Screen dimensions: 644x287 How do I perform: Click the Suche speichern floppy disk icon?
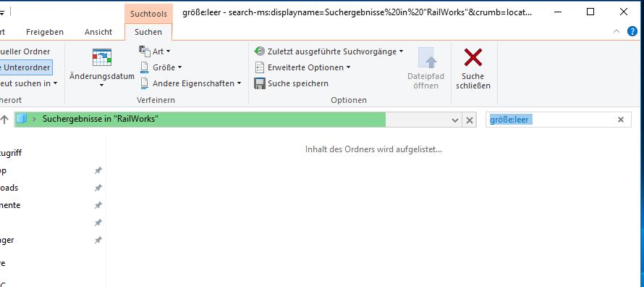260,83
